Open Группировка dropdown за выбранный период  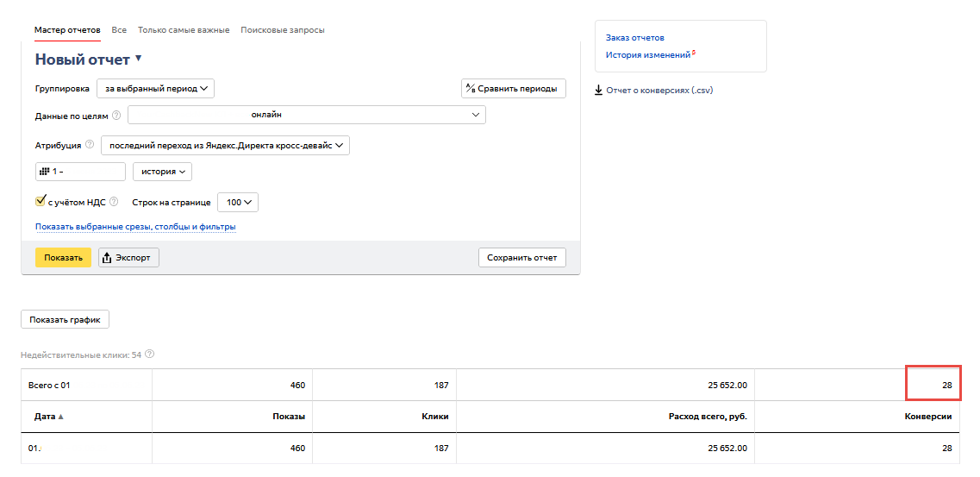(x=155, y=88)
